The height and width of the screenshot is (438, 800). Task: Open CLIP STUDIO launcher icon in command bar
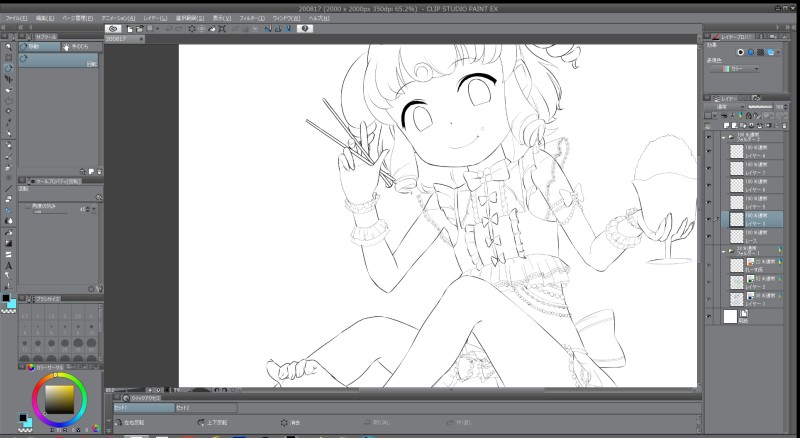113,29
